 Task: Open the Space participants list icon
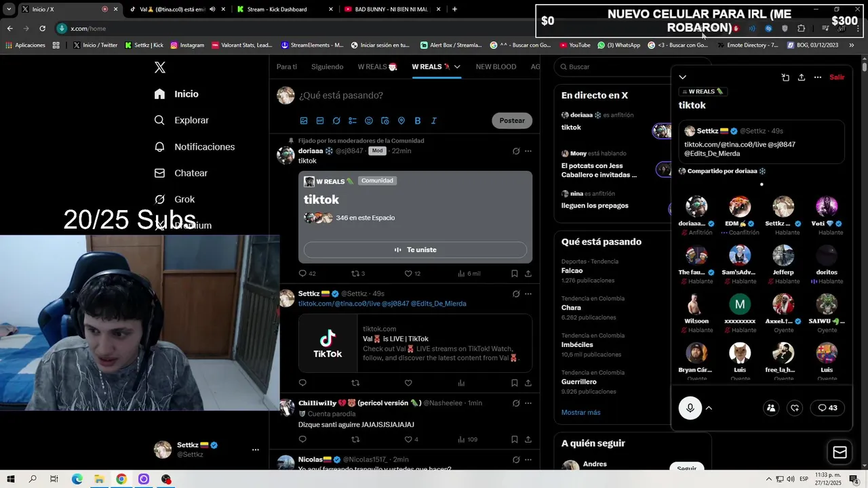coord(771,408)
